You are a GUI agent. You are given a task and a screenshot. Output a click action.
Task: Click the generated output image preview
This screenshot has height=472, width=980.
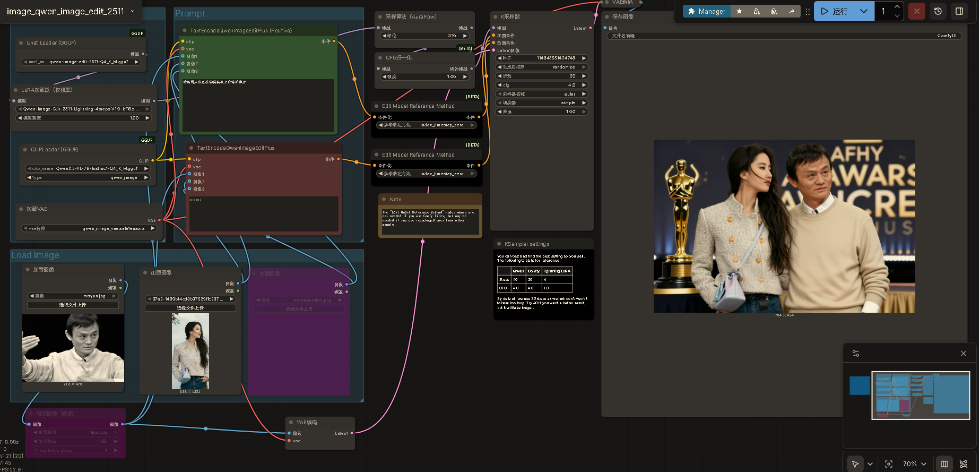click(x=784, y=226)
